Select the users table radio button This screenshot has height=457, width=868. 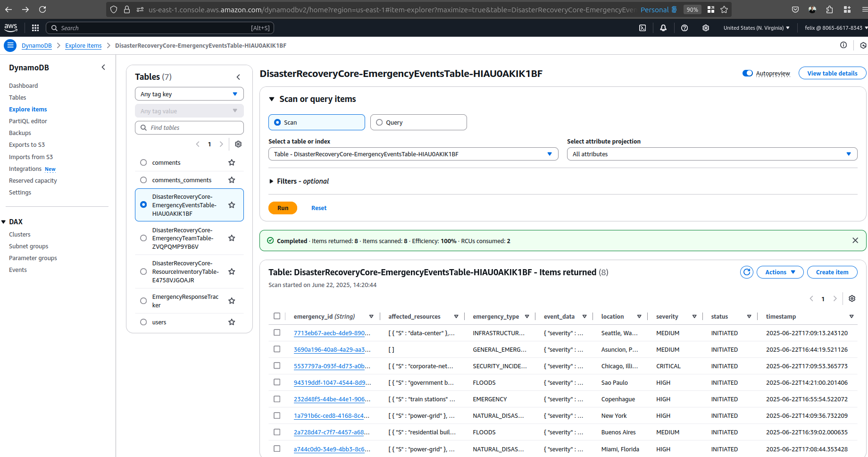tap(143, 322)
